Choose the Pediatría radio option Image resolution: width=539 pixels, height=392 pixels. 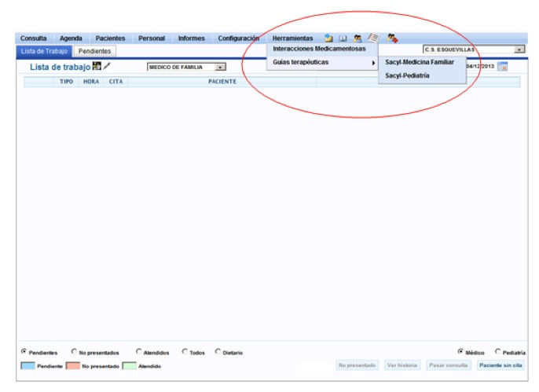pyautogui.click(x=498, y=352)
